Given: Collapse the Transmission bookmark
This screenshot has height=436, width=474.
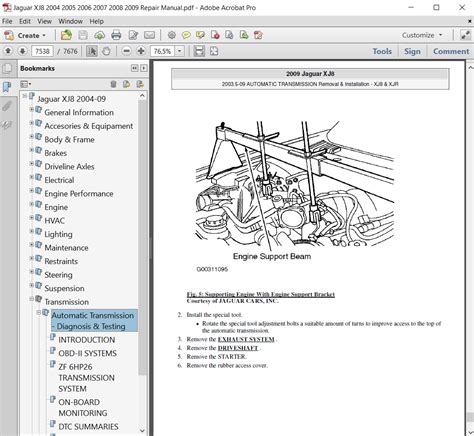Looking at the screenshot, I should pyautogui.click(x=31, y=298).
